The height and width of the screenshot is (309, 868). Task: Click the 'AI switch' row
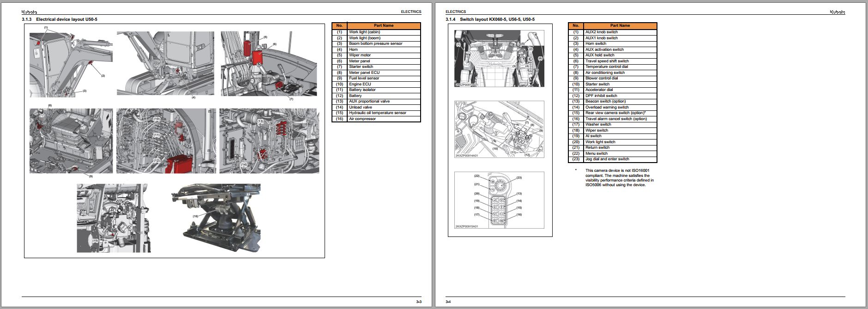(613, 136)
